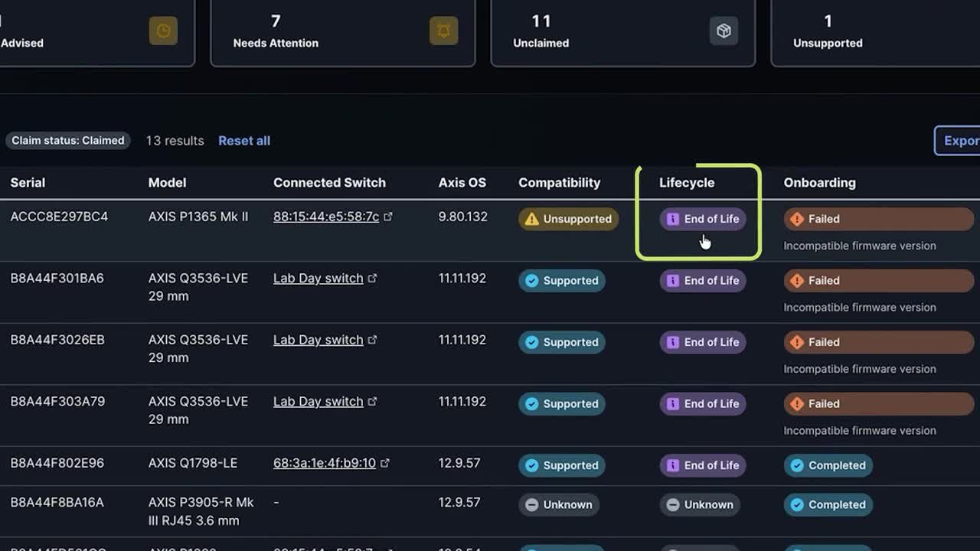Viewport: 980px width, 551px height.
Task: Sort by the Serial column header
Action: [x=28, y=183]
